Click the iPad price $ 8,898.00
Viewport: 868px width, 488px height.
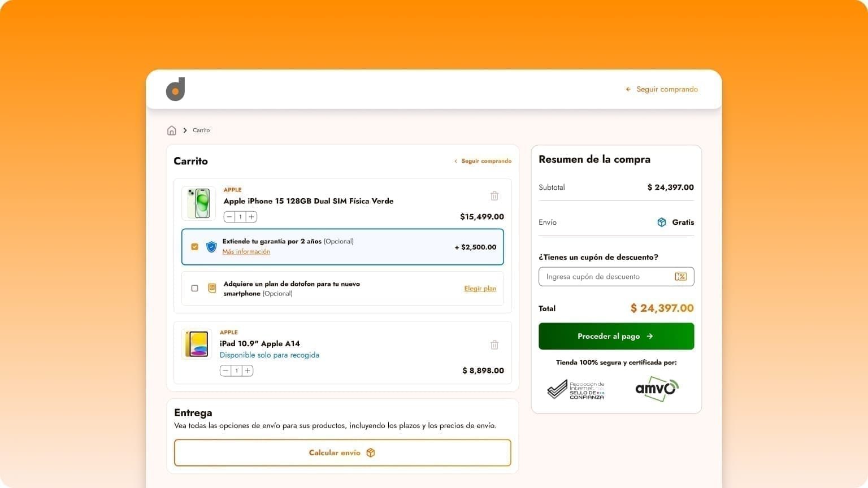pos(483,371)
